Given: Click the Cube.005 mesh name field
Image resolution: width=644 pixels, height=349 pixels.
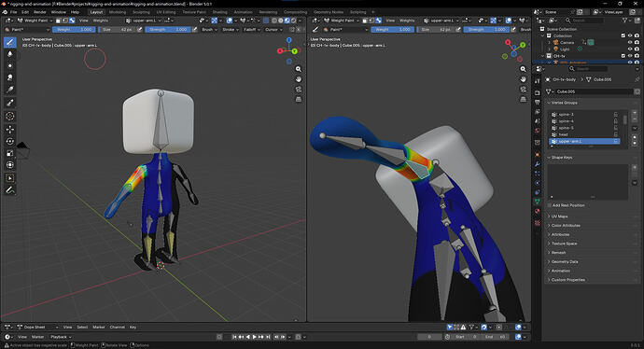Looking at the screenshot, I should tap(594, 91).
